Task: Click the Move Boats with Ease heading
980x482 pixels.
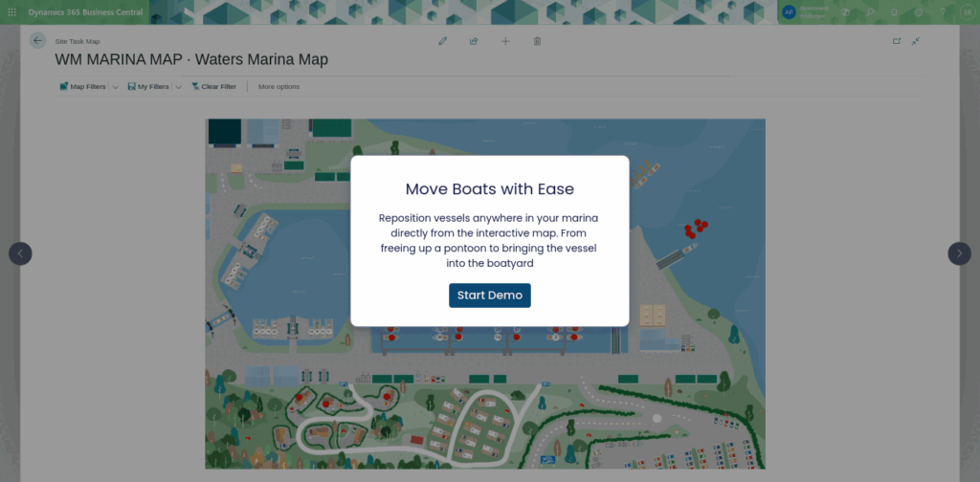Action: [489, 188]
